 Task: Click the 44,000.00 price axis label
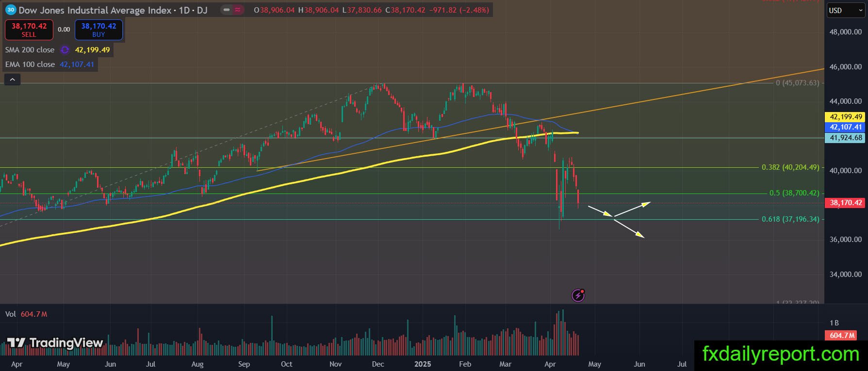pos(846,101)
